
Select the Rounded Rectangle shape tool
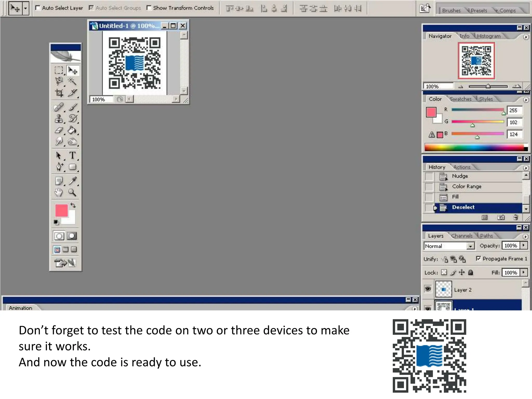(73, 167)
